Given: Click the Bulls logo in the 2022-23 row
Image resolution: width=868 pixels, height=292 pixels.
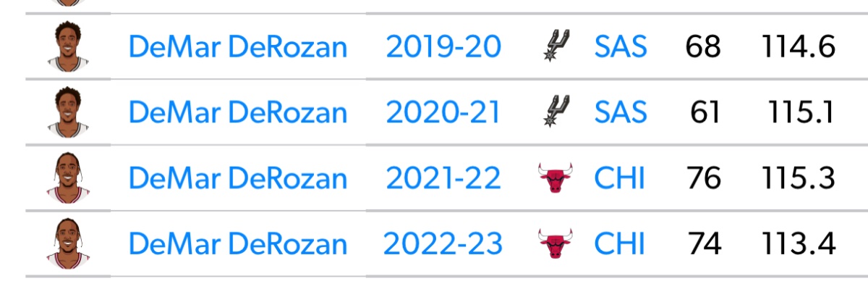Looking at the screenshot, I should [556, 244].
